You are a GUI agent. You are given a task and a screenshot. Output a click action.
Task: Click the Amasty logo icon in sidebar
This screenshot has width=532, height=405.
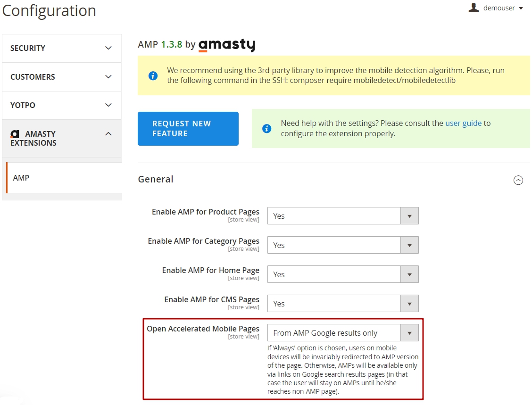(x=15, y=134)
